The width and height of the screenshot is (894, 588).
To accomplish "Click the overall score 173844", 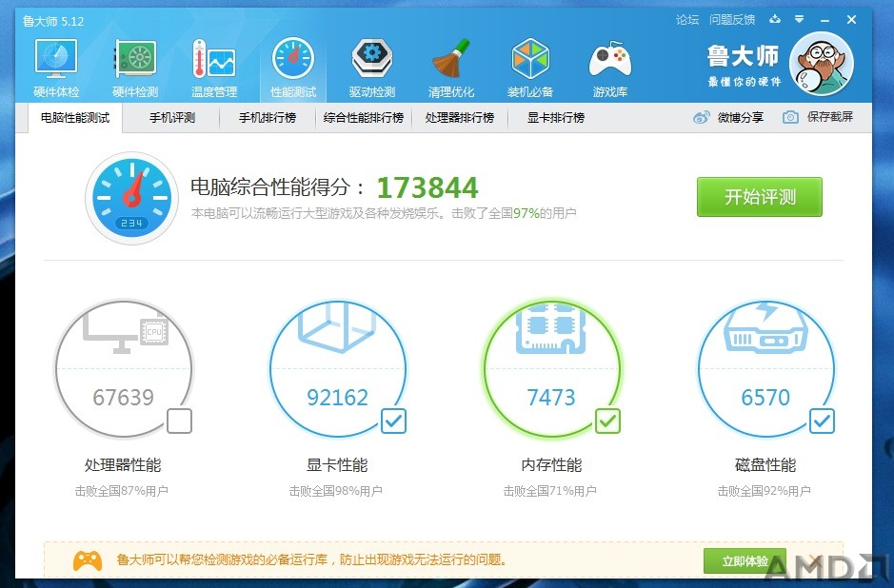I will tap(427, 187).
